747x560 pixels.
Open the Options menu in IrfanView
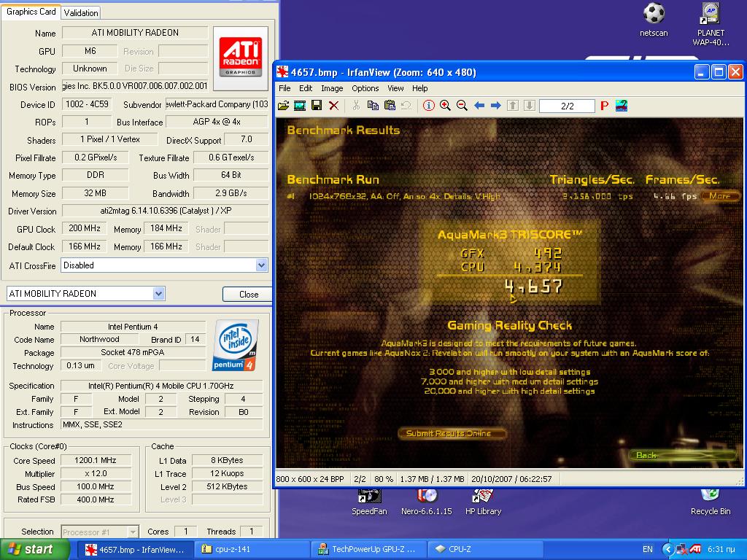coord(365,88)
